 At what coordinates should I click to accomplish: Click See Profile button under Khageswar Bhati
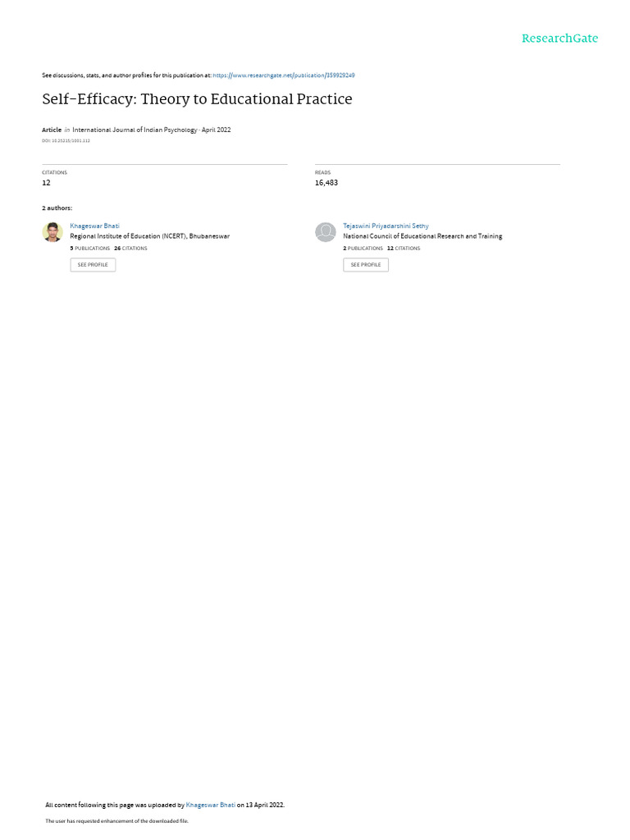pos(93,265)
